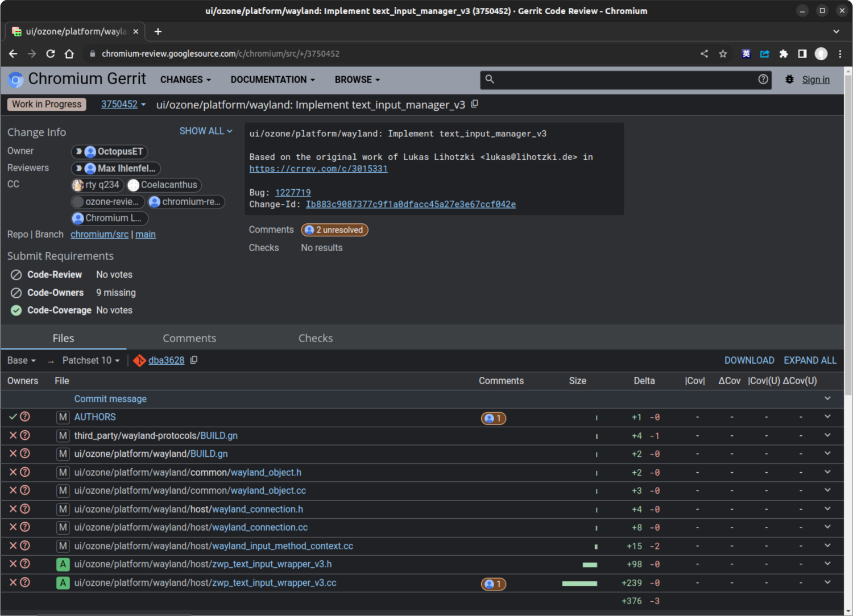Open the Patchset 10 dropdown

(91, 360)
